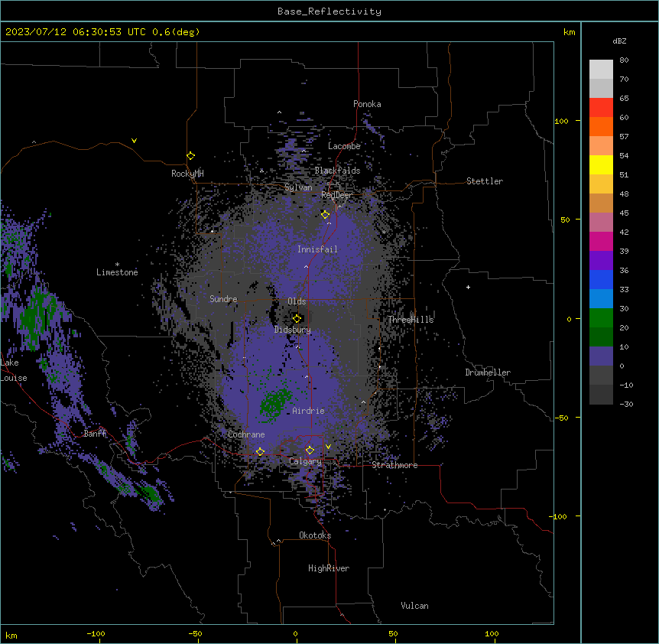
Task: Click the Olds city label
Action: (x=297, y=301)
